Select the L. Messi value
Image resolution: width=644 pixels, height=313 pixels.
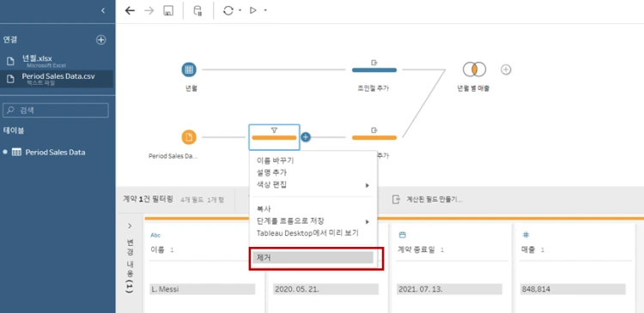click(x=202, y=289)
